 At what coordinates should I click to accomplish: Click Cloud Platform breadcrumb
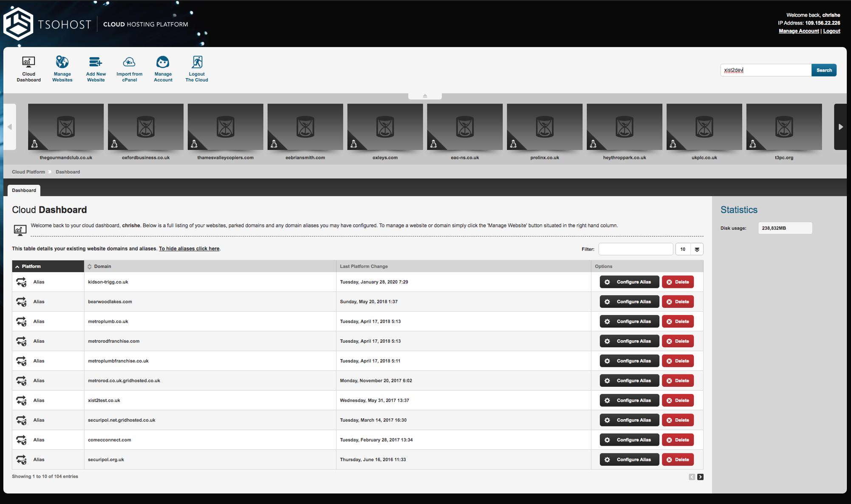28,172
